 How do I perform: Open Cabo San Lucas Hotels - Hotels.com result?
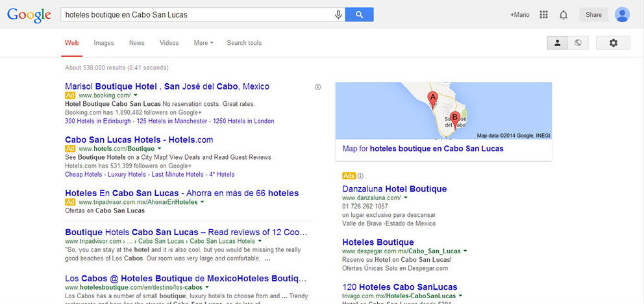139,140
